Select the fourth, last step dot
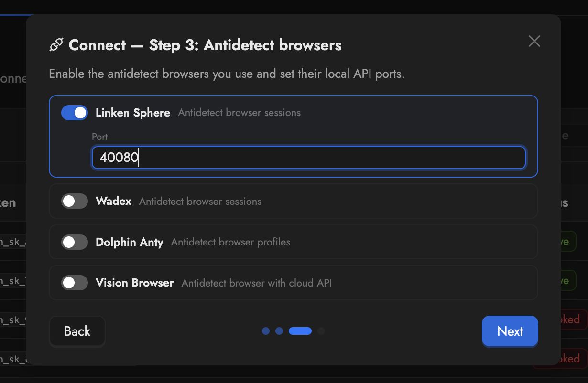 pyautogui.click(x=321, y=331)
